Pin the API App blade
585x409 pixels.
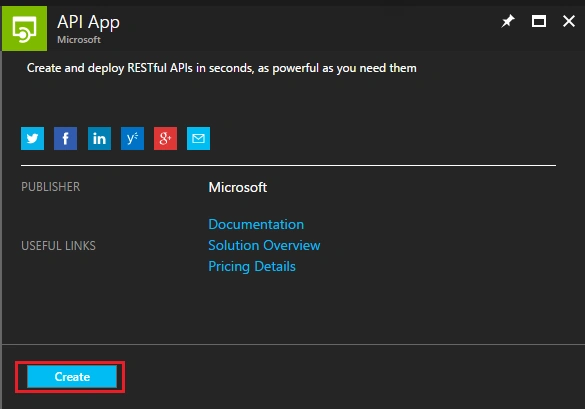point(508,21)
